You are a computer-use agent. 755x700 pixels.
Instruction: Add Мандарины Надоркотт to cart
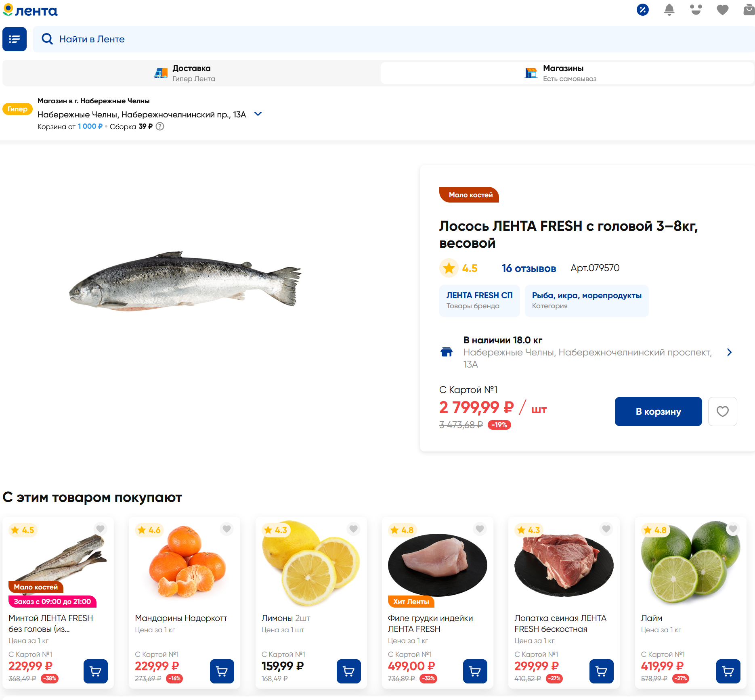point(222,671)
